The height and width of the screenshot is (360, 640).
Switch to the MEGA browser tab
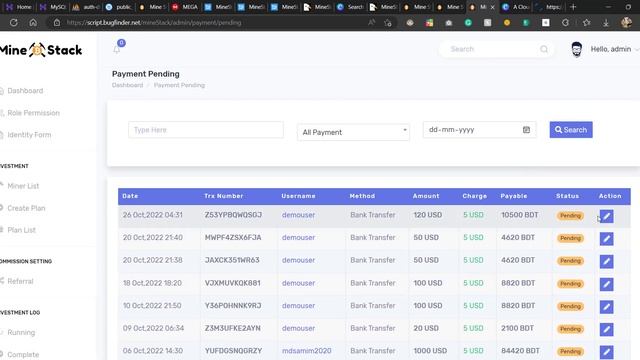pos(185,7)
